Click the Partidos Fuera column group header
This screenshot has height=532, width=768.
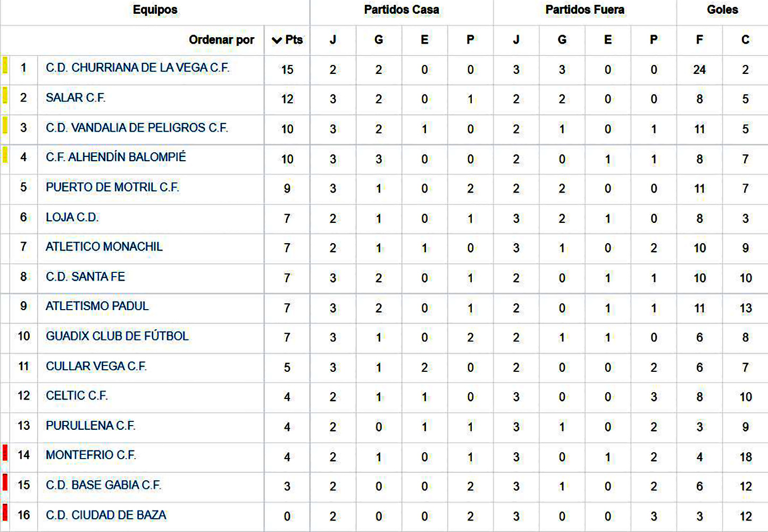pyautogui.click(x=585, y=10)
